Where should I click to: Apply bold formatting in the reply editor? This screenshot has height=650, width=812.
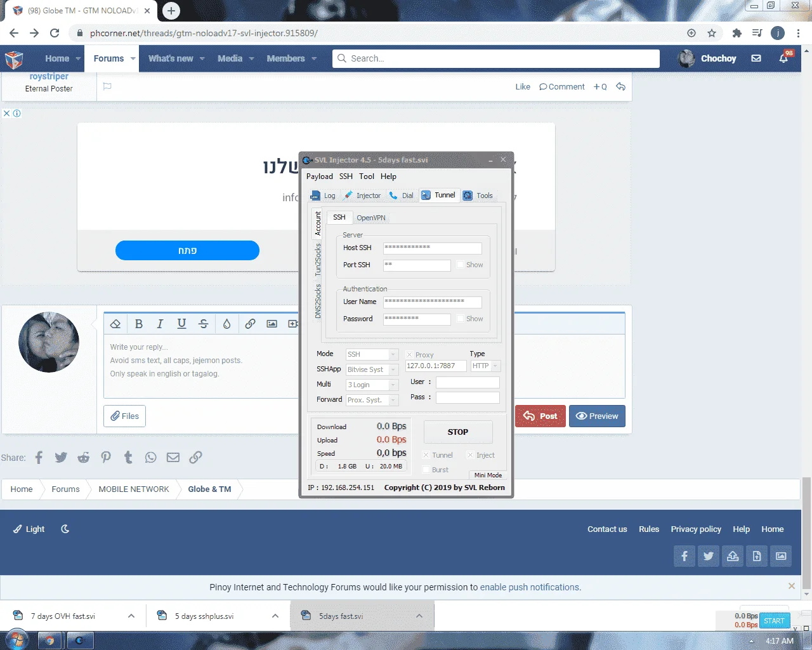coord(139,324)
